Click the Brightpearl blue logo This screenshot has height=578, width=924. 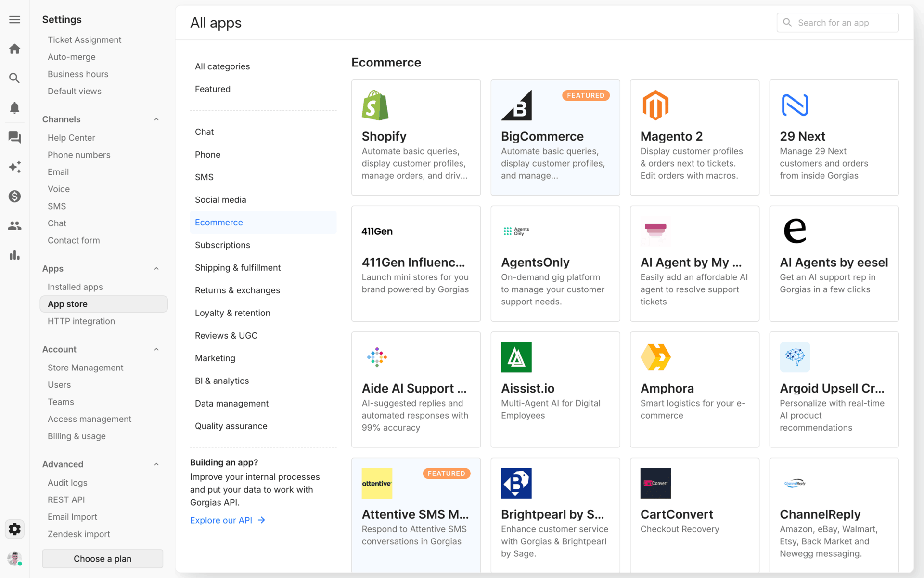point(516,483)
